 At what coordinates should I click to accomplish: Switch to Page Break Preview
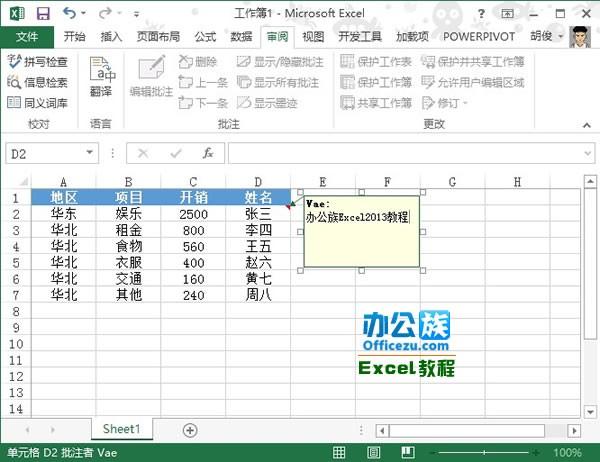pos(408,452)
